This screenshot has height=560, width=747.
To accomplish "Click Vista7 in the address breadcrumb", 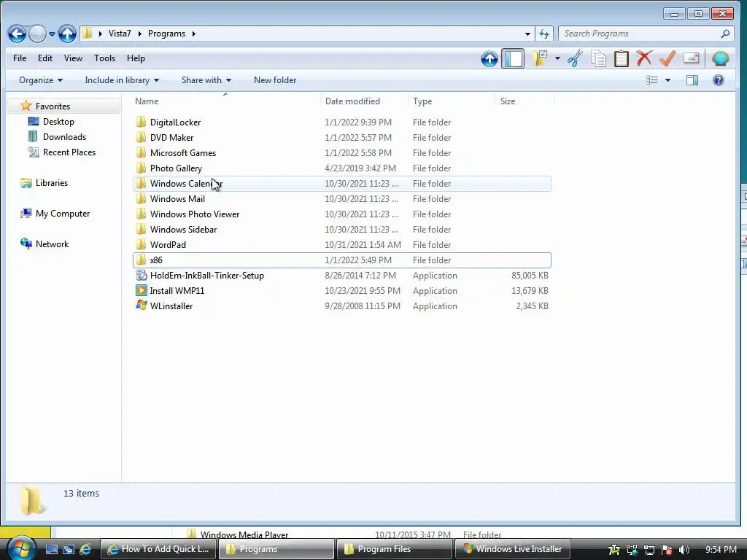I will coord(120,34).
